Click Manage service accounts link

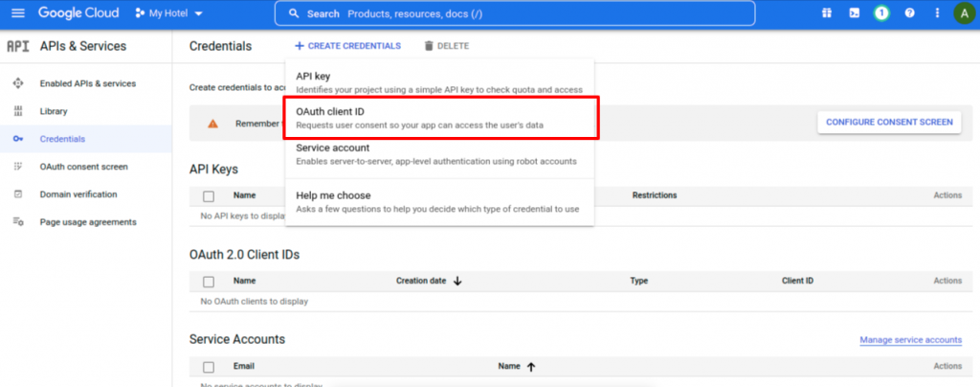pos(911,340)
